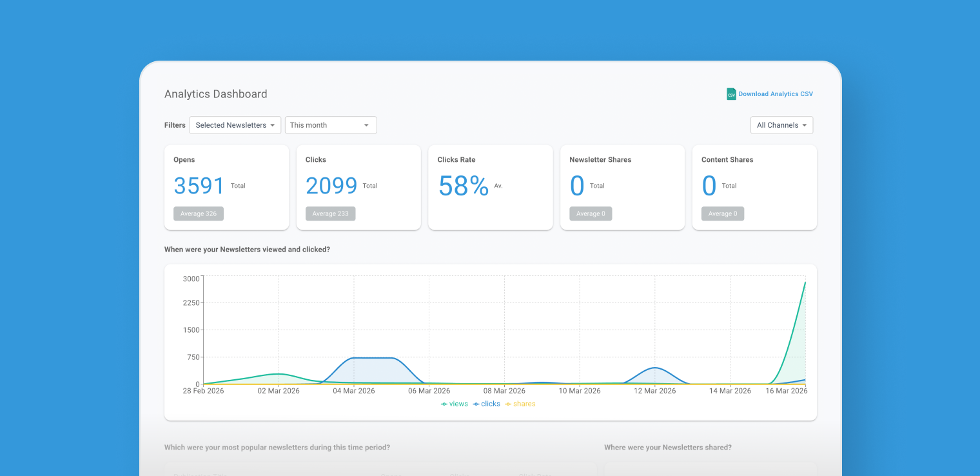Open the Download Analytics CSV link
The image size is (980, 476).
[x=776, y=94]
